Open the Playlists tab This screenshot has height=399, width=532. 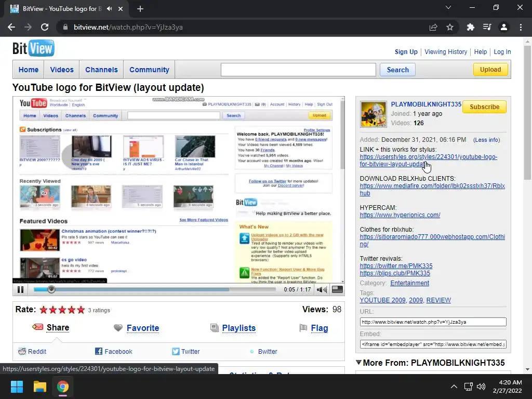(x=239, y=328)
